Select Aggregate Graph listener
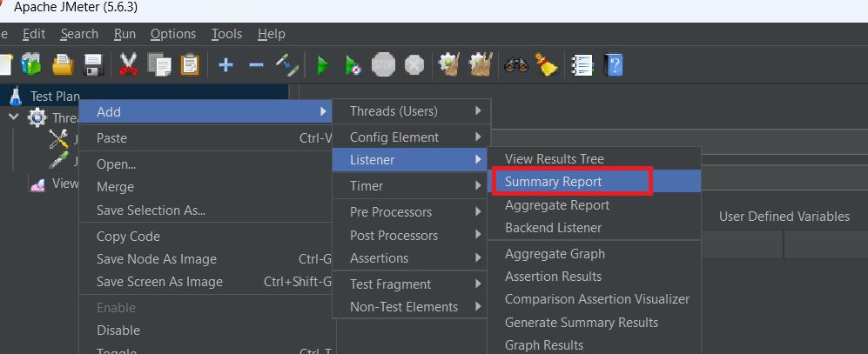The width and height of the screenshot is (868, 354). [x=595, y=254]
